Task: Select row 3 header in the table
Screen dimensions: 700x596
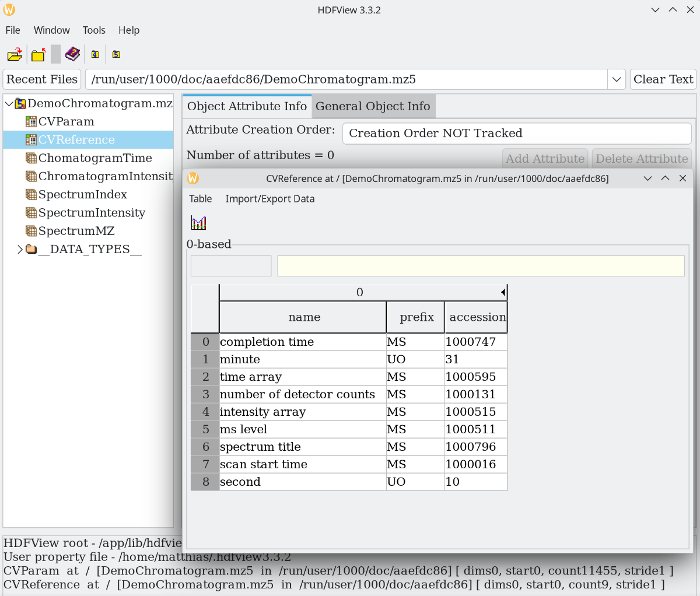Action: [205, 394]
